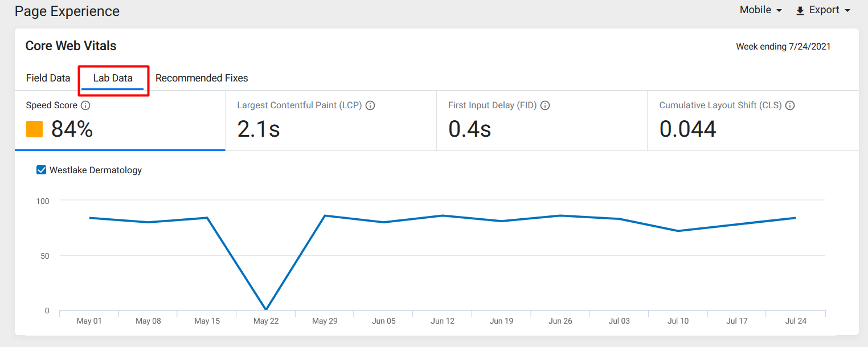Click the LCP info icon
The image size is (868, 347).
coord(370,105)
